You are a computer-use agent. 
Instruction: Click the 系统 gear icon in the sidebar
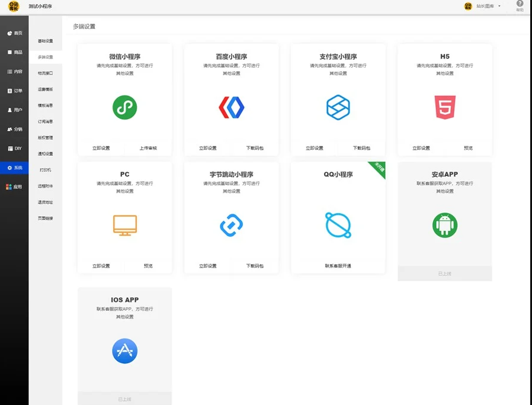[9, 168]
